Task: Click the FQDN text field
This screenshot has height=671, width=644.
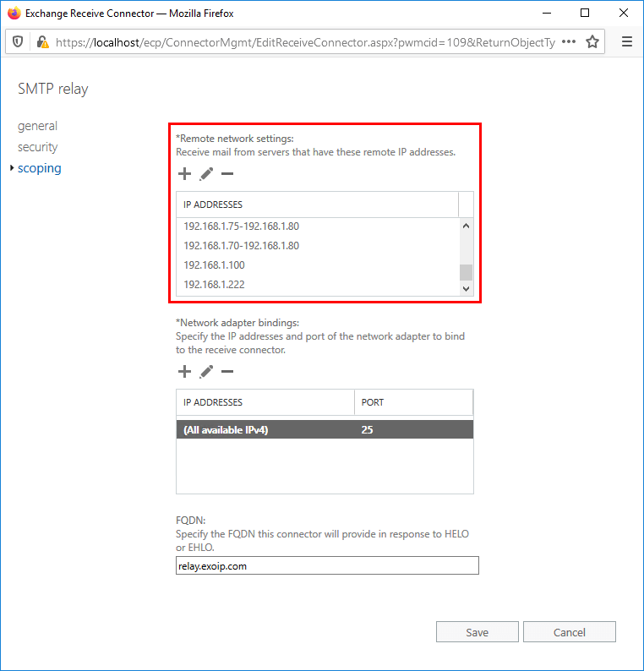Action: [x=327, y=565]
